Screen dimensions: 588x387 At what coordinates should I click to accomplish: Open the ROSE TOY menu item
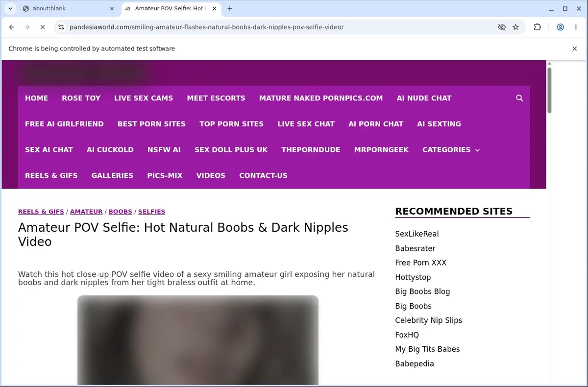pos(81,98)
